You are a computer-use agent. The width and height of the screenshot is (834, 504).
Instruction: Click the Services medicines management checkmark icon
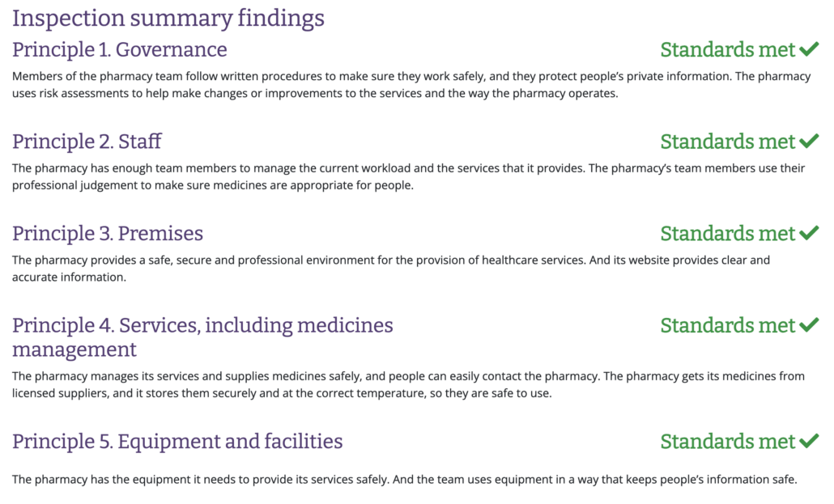(x=809, y=325)
